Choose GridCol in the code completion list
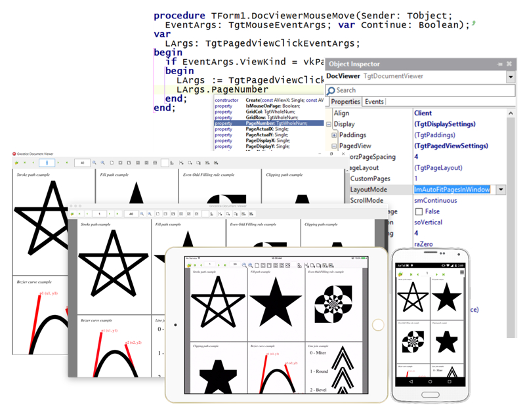The image size is (525, 420). (x=269, y=112)
